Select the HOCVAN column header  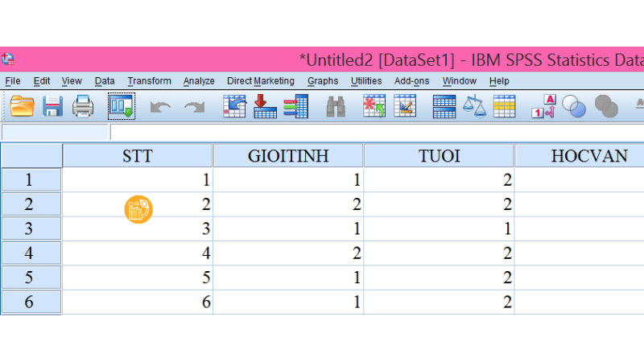coord(579,155)
